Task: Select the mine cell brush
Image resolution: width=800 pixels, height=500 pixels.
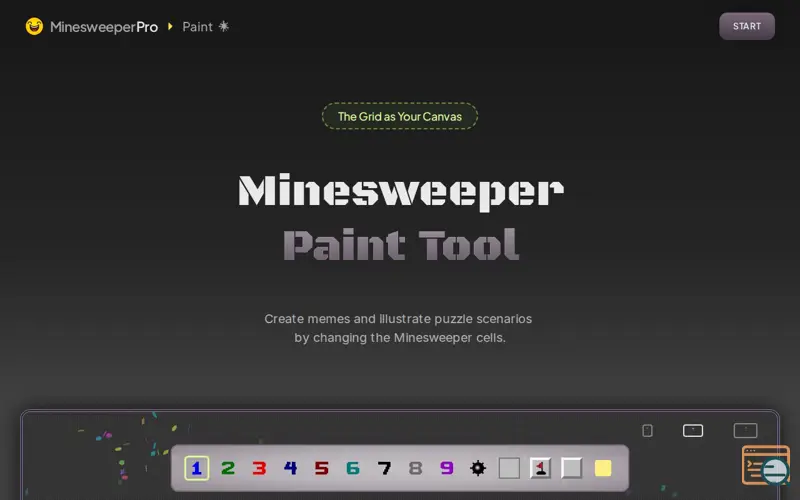Action: (478, 468)
